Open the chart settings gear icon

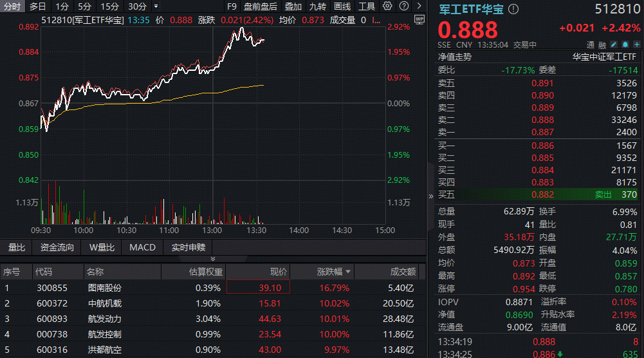pos(387,6)
